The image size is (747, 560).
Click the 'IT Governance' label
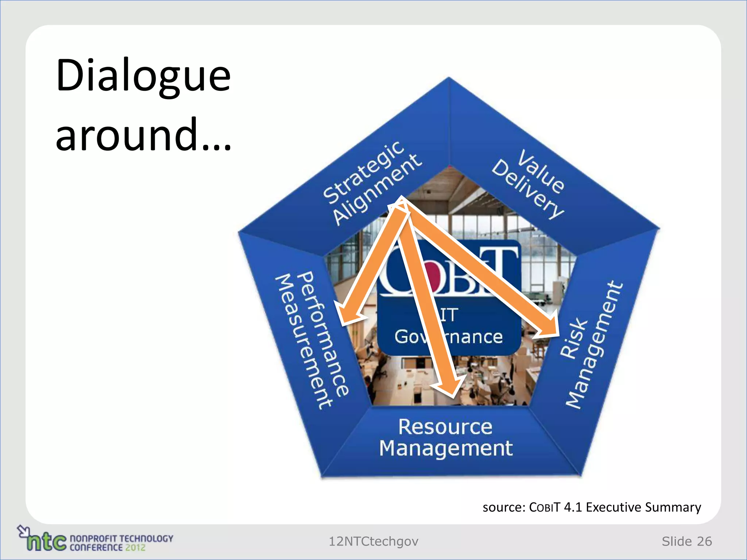click(449, 326)
